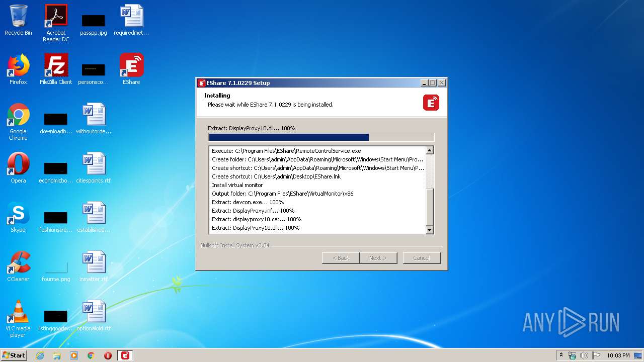
Task: Click the log list scroll-up arrow
Action: [x=430, y=150]
